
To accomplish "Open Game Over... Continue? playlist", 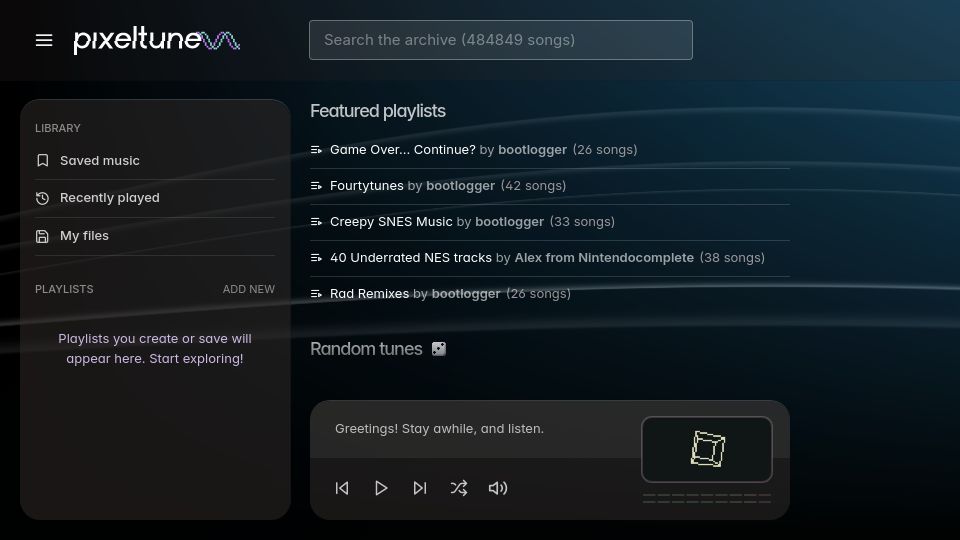I will tap(403, 149).
